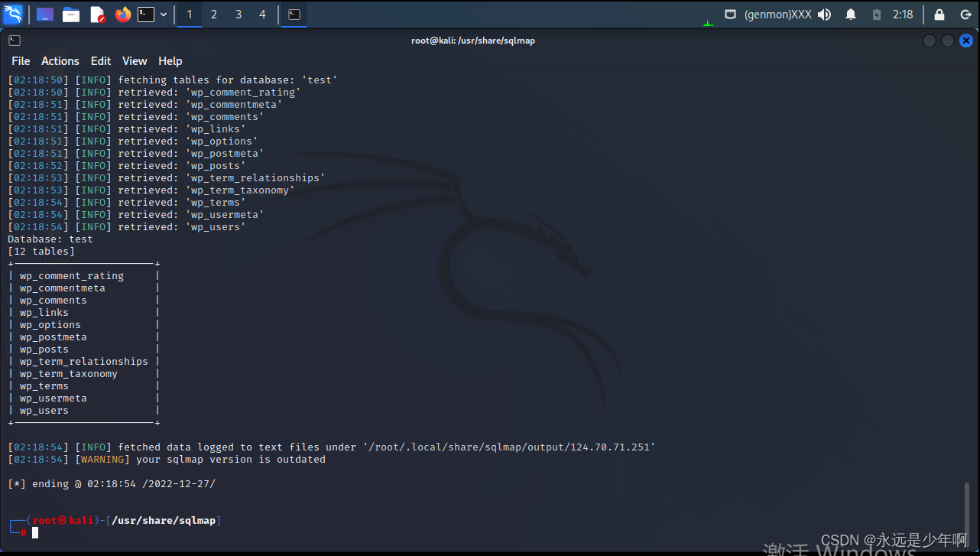Switch to workspace 4
The height and width of the screenshot is (556, 980).
[263, 14]
